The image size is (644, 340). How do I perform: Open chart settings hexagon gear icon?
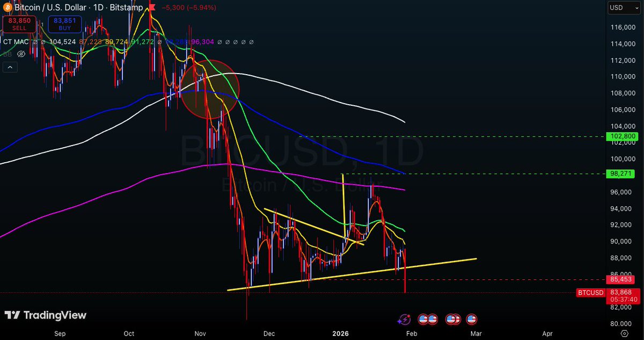[x=624, y=334]
